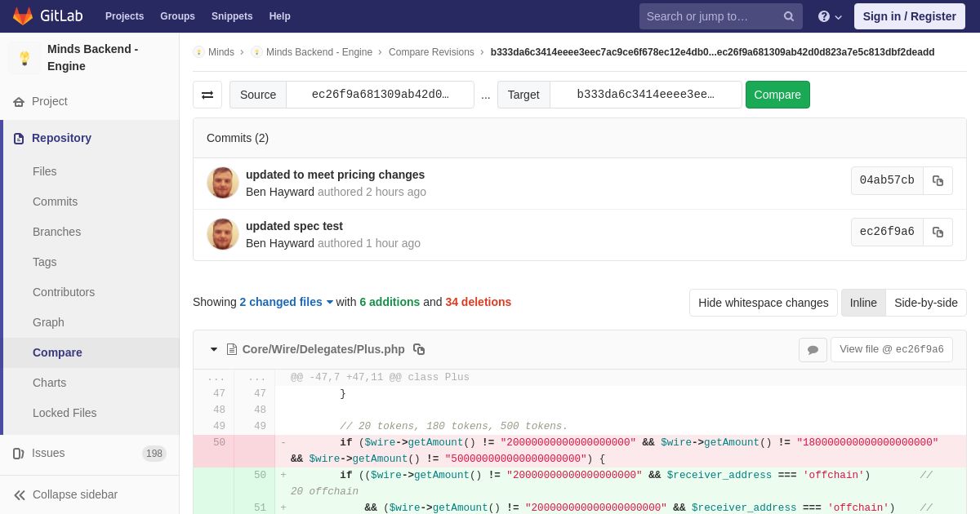Image resolution: width=980 pixels, height=514 pixels.
Task: Focus the Search or jump to field
Action: click(x=710, y=16)
